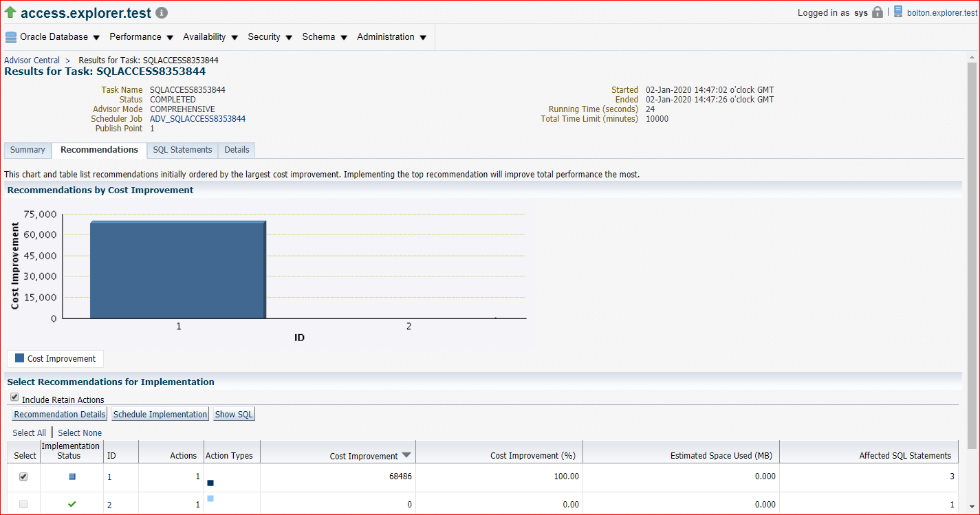
Task: Click the Action Types column header
Action: click(x=229, y=456)
